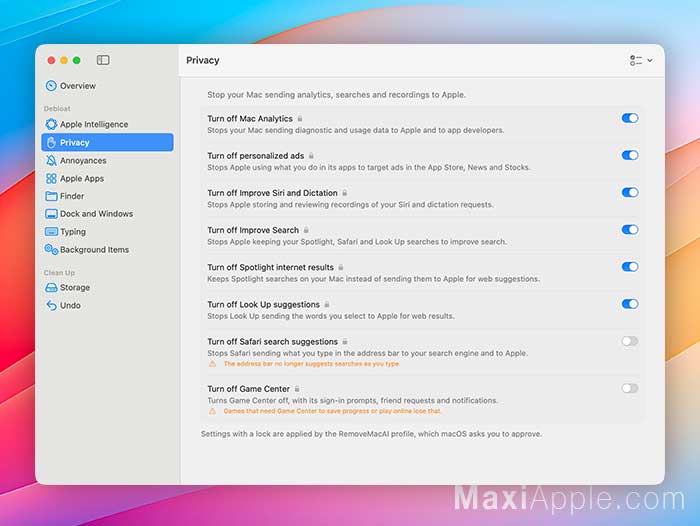This screenshot has width=700, height=526.
Task: Click warning triangle under Game Center
Action: click(212, 411)
